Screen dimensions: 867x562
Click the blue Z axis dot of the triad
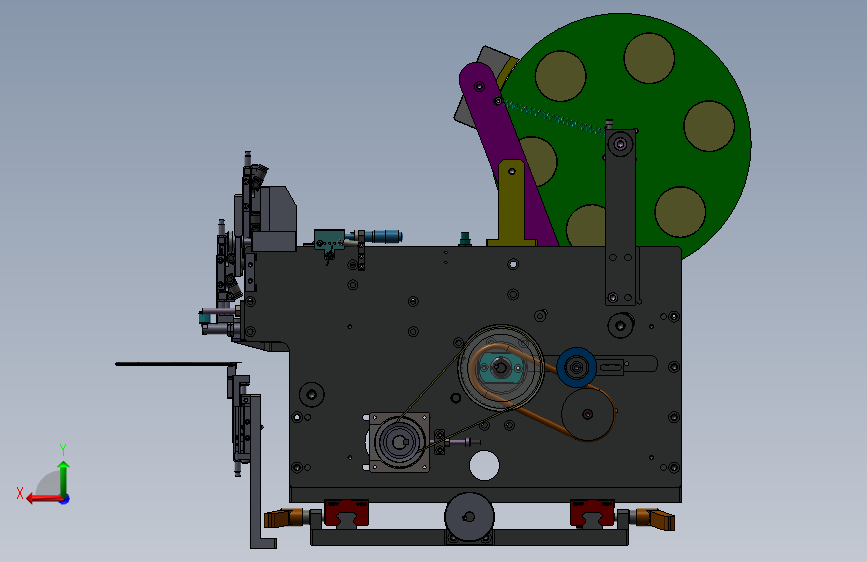65,499
